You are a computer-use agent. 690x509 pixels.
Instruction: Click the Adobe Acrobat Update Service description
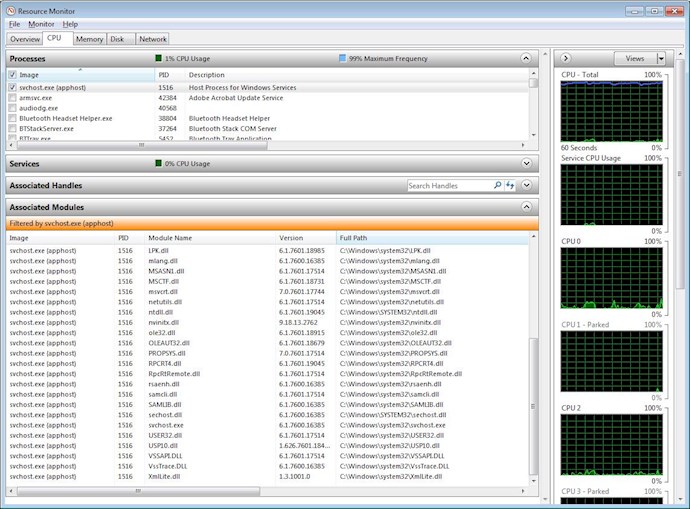236,98
